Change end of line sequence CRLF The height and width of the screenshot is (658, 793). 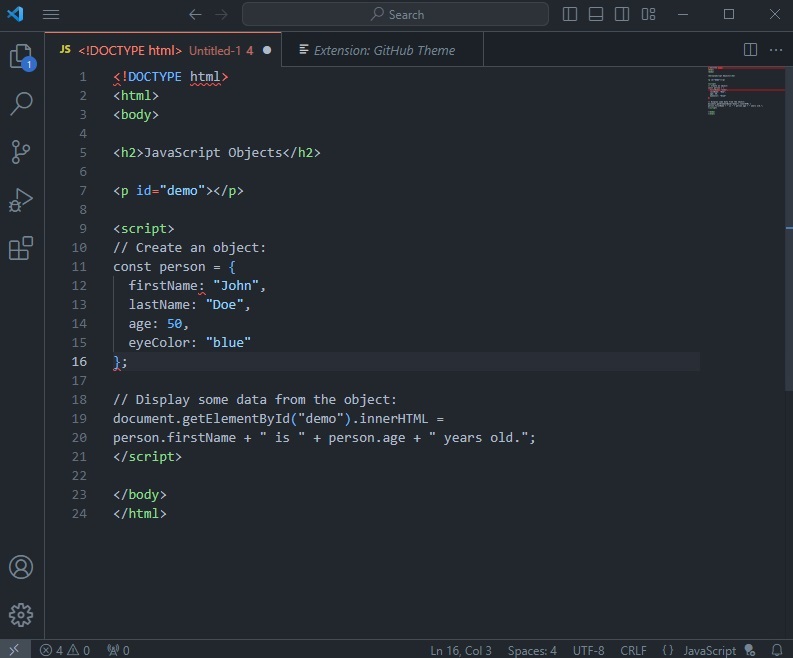tap(633, 650)
